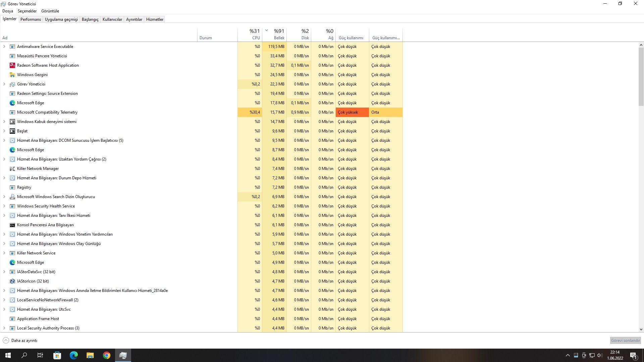Screen dimensions: 644x362
Task: Select the Killer Network Manager icon
Action: [x=12, y=169]
